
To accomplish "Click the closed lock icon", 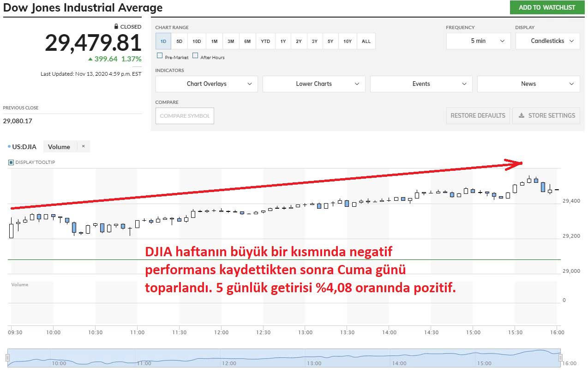I will pyautogui.click(x=116, y=27).
